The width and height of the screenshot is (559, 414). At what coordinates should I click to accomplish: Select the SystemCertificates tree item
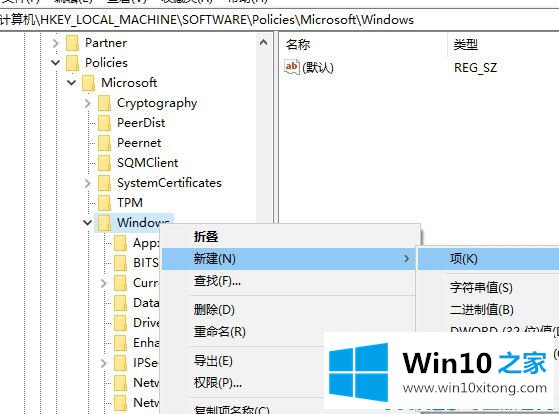(x=169, y=183)
